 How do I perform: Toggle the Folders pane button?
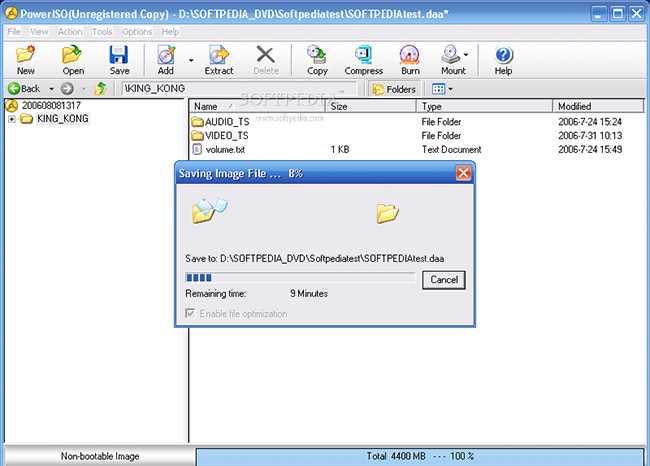[x=394, y=89]
